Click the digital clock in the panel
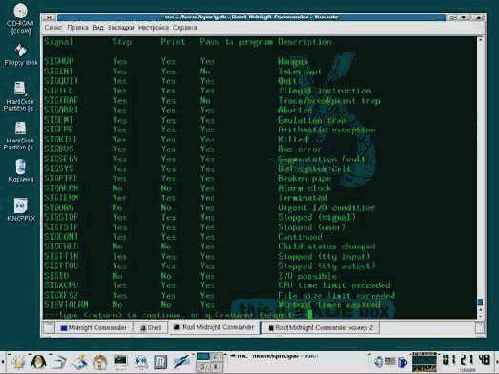This screenshot has width=499, height=374. [x=466, y=361]
